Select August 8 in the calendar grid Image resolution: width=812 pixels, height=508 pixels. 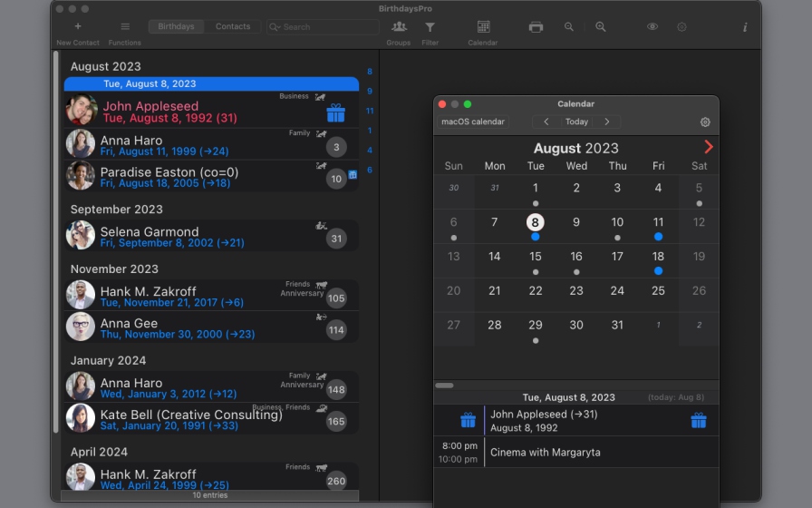point(535,227)
